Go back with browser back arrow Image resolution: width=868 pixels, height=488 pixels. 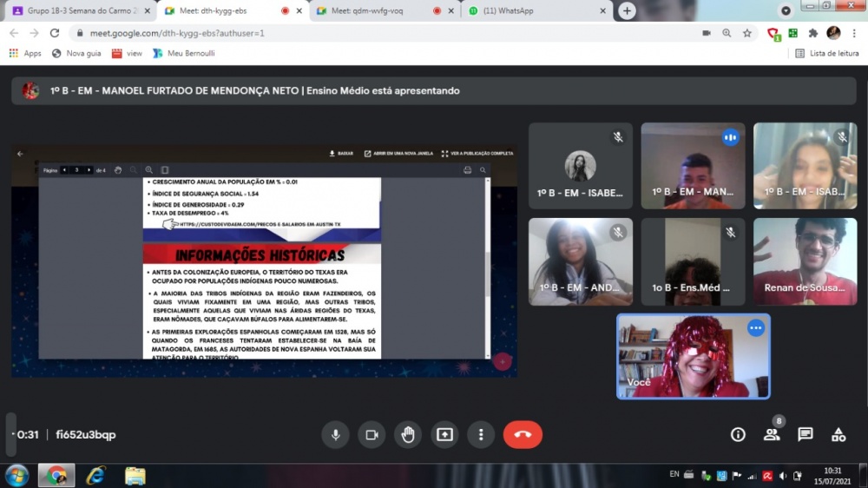tap(14, 33)
